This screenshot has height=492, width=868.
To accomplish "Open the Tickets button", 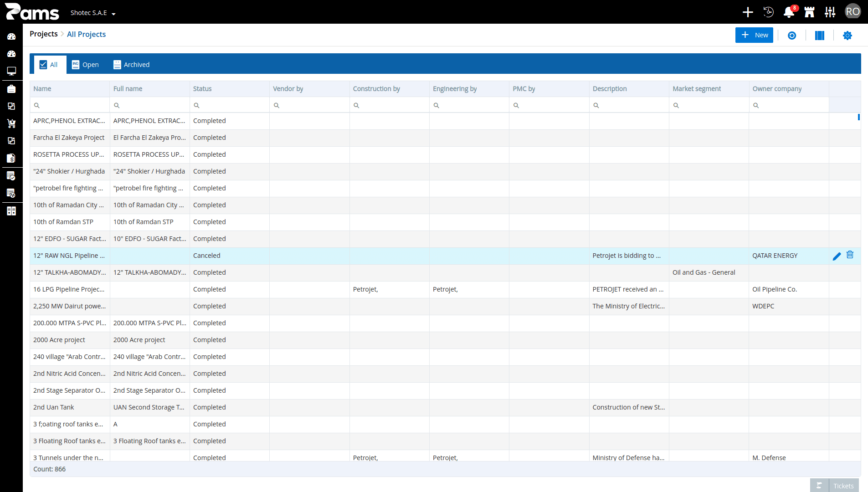I will click(843, 486).
